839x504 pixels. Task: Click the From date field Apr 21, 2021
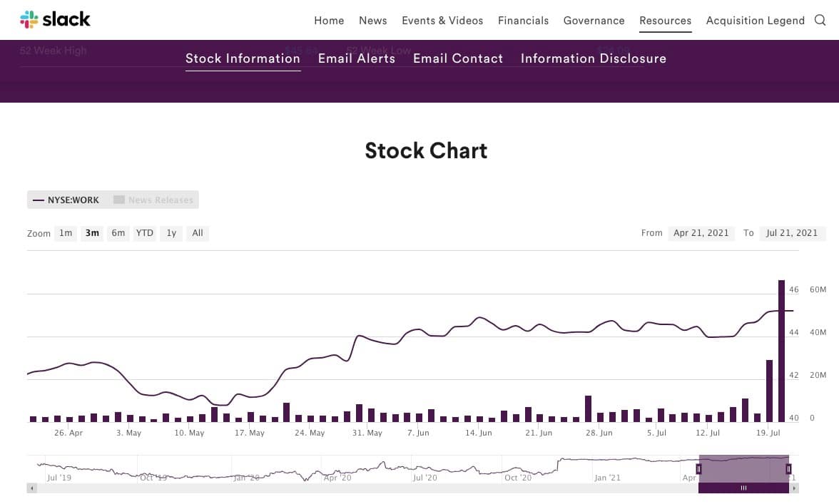[x=701, y=233]
